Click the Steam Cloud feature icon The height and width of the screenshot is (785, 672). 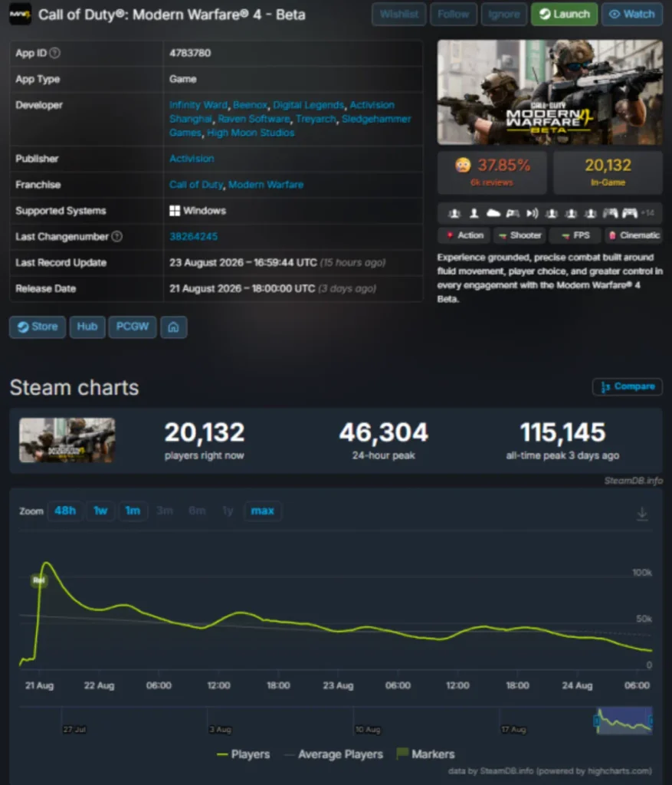click(x=493, y=213)
